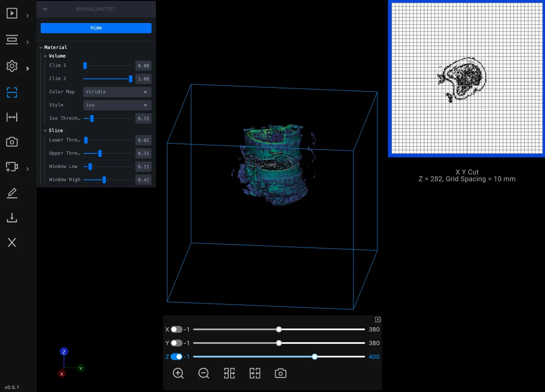545x392 pixels.
Task: Open the add video recording icon
Action: pyautogui.click(x=12, y=167)
